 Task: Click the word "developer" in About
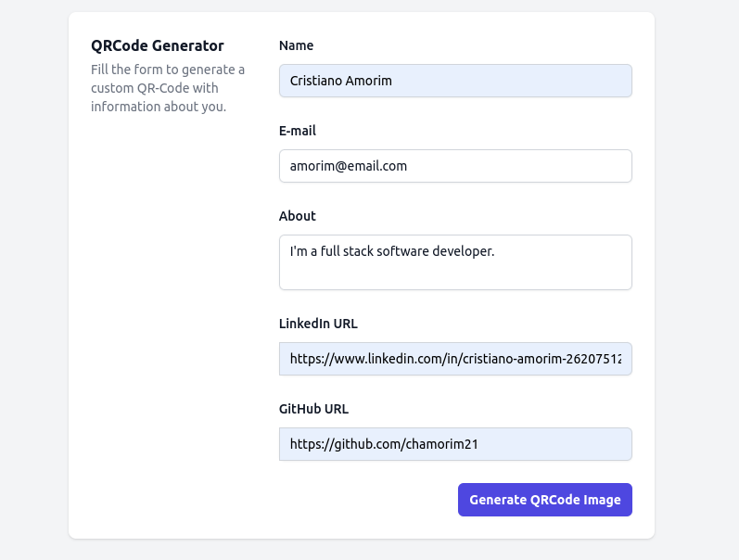pos(463,251)
